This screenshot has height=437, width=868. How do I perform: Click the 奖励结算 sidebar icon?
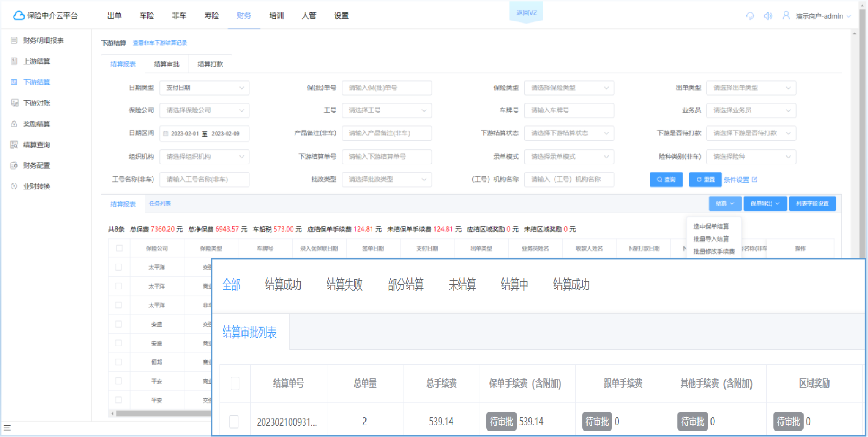click(14, 124)
